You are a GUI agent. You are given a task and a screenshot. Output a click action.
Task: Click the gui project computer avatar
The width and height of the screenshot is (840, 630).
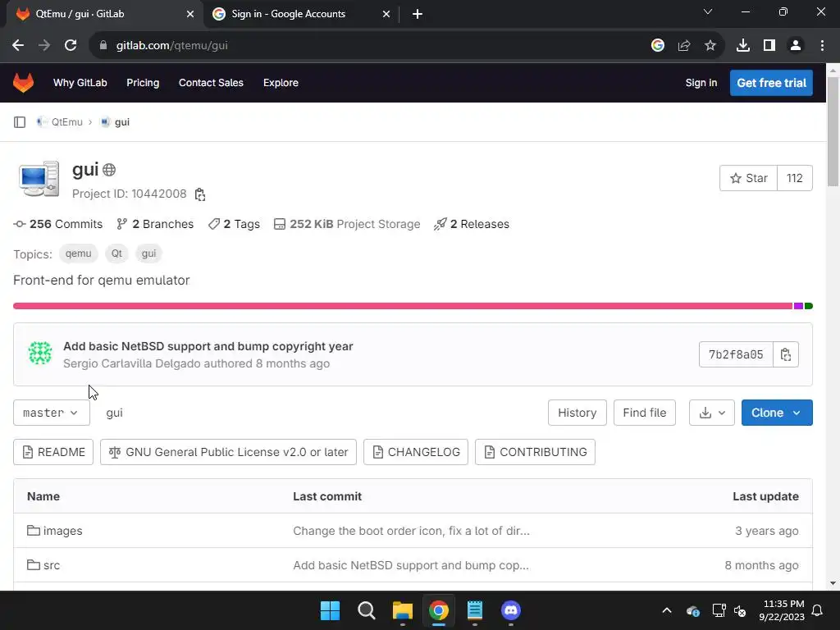[x=39, y=179]
